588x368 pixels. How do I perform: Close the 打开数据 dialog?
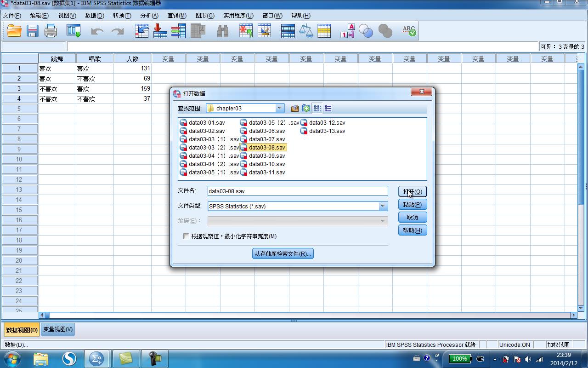click(421, 92)
